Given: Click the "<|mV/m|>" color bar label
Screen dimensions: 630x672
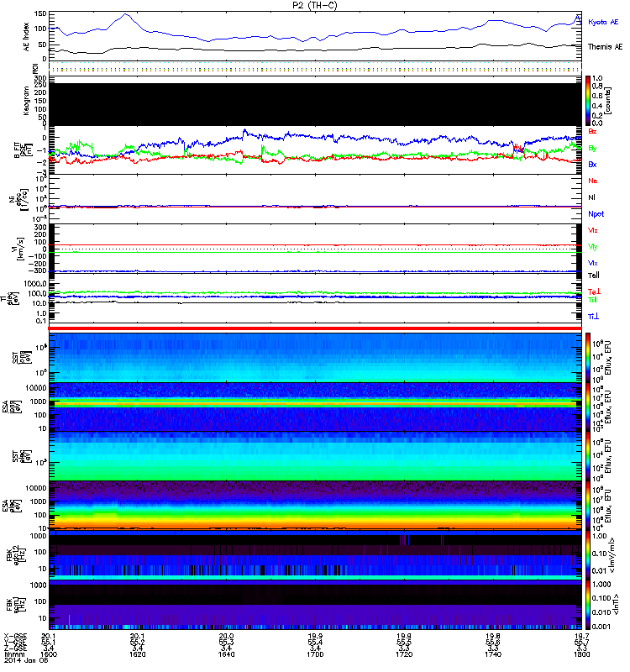Looking at the screenshot, I should 612,555.
